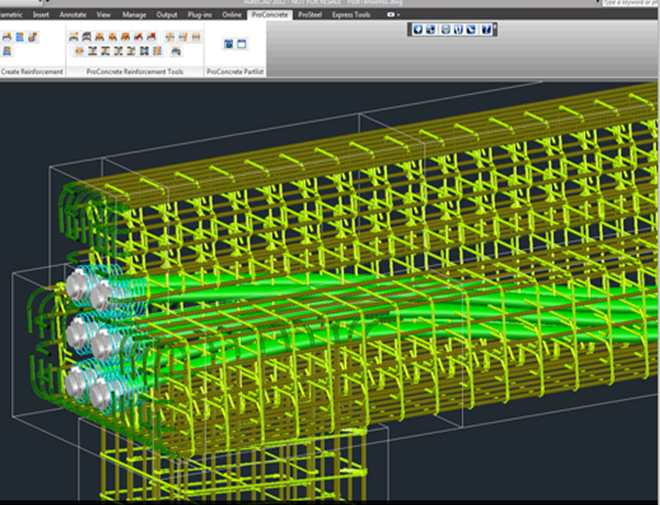Click second icon in Reinforcement Tools bottom row
Image resolution: width=660 pixels, height=505 pixels.
click(93, 51)
